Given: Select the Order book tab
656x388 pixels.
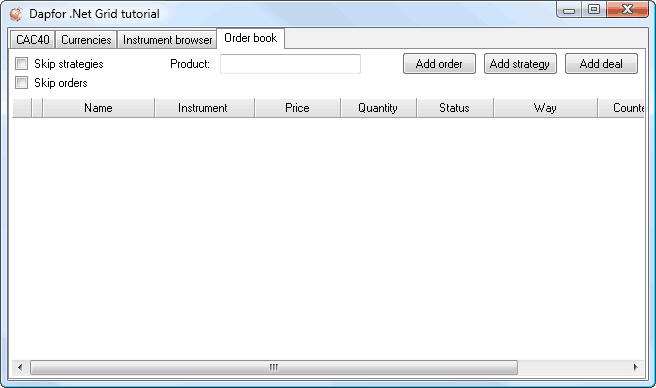Looking at the screenshot, I should [251, 38].
